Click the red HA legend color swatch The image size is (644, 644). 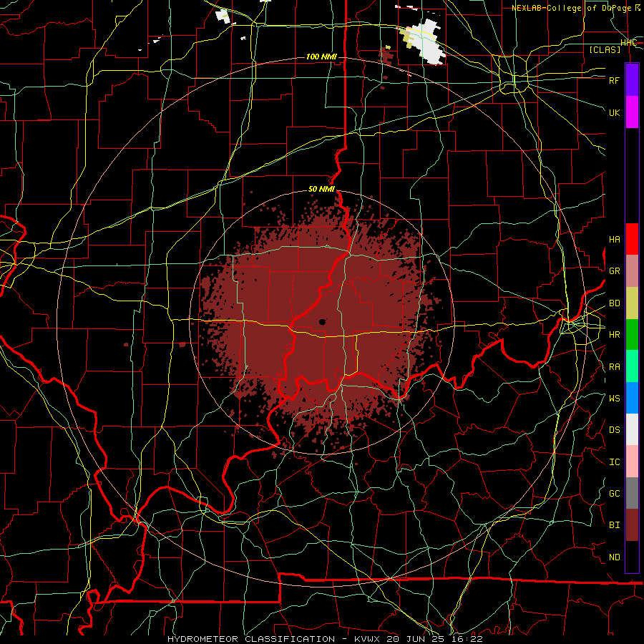coord(632,239)
